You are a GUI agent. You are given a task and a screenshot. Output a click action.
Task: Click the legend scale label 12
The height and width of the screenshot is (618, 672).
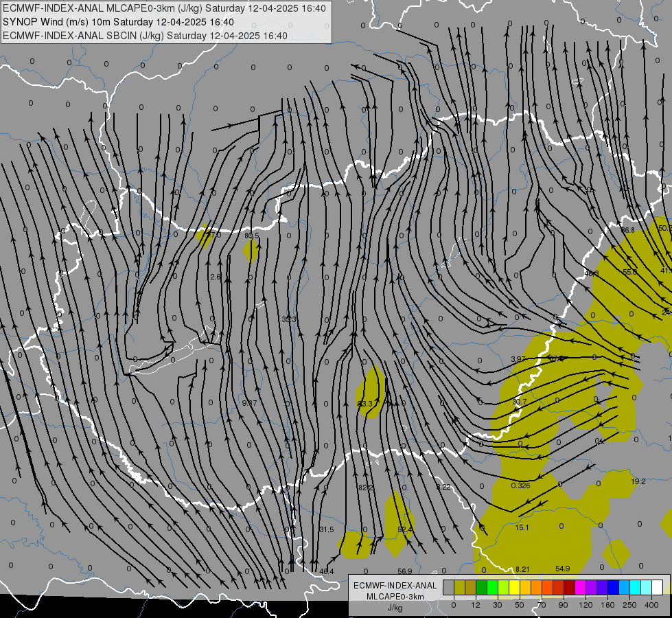click(476, 605)
